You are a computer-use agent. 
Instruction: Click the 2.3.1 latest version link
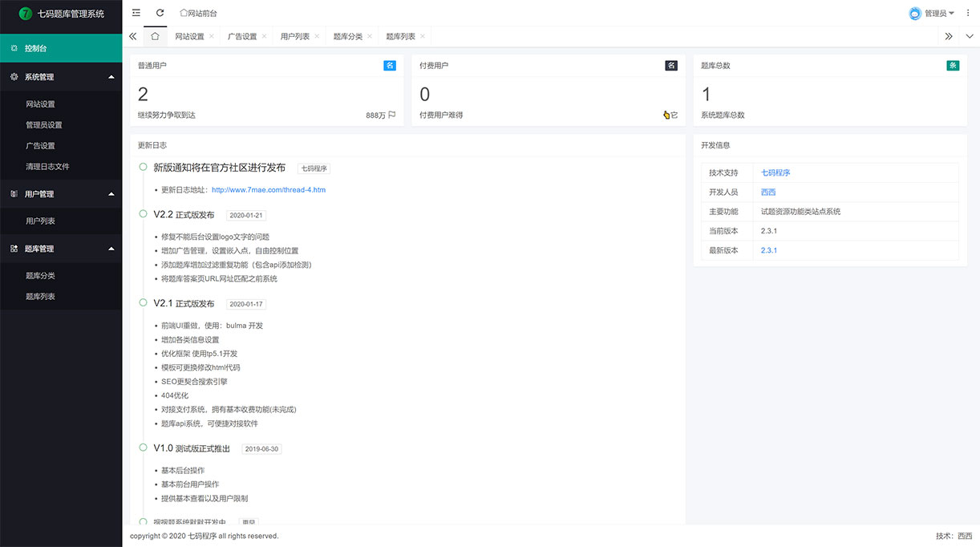click(769, 250)
